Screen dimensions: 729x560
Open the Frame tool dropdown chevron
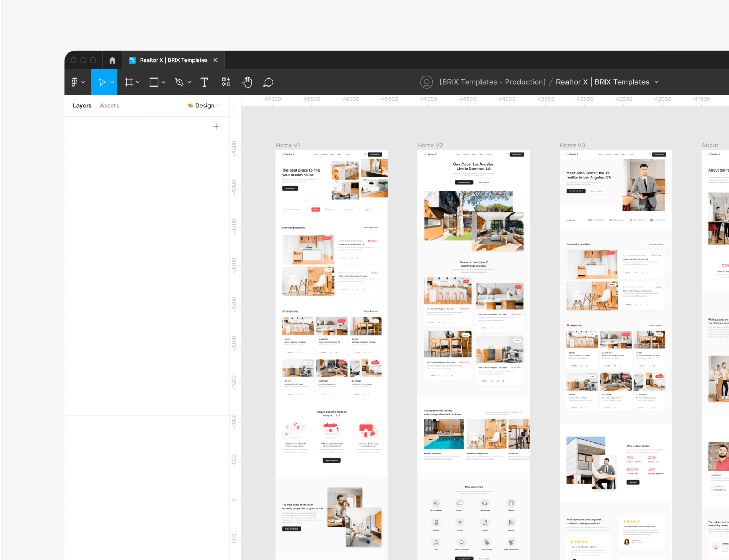point(138,82)
